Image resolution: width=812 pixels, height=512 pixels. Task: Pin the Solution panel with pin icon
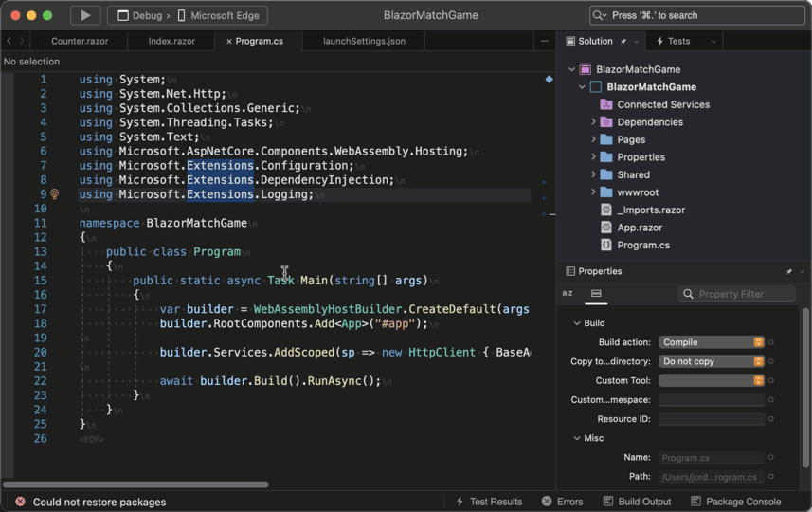pos(623,42)
